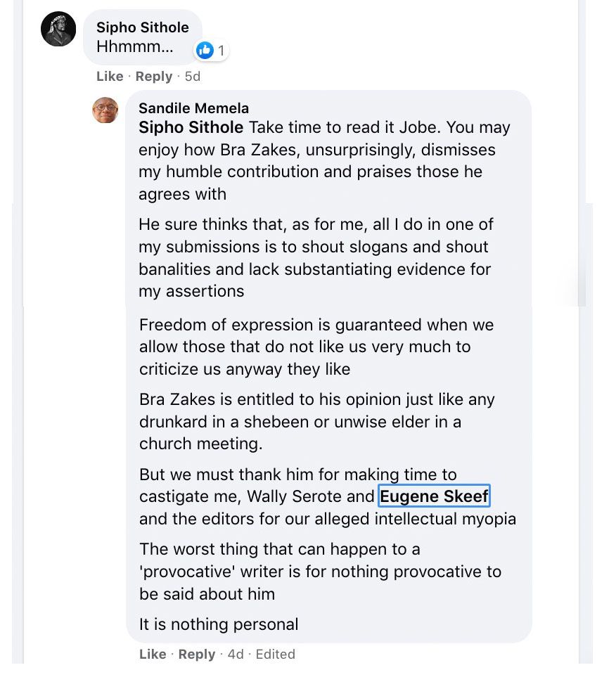616x696 pixels.
Task: Click the Sipho Sithole mention in the reply
Action: tap(191, 128)
